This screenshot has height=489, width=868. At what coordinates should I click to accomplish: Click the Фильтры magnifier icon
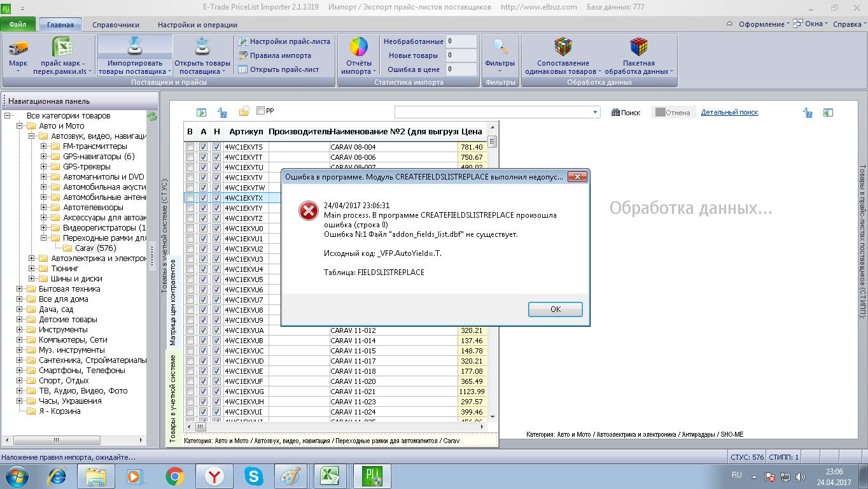500,47
